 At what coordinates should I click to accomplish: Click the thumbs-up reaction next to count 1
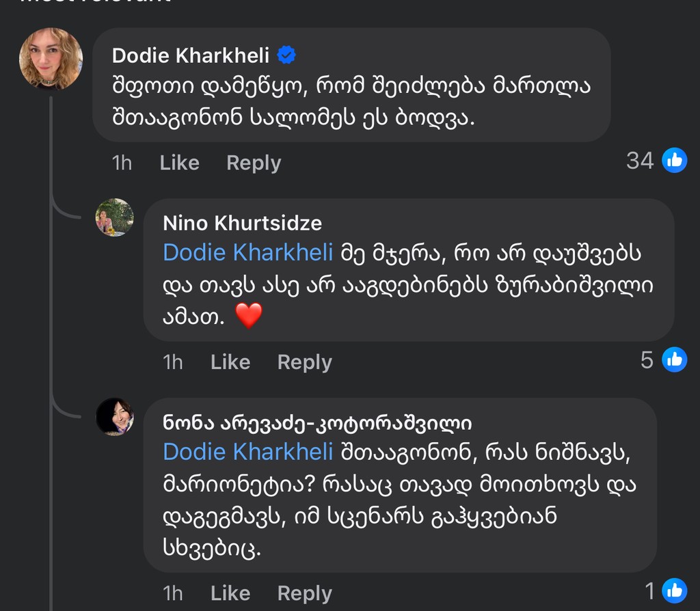(x=674, y=590)
